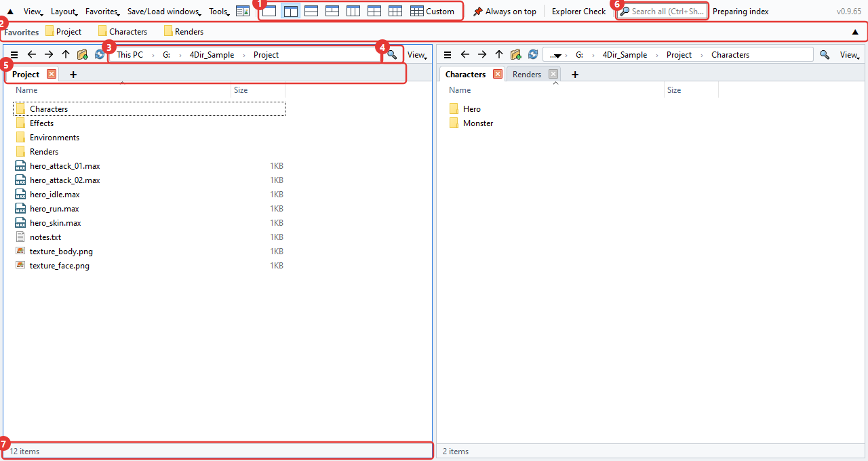Expand hidden path segments in right address bar
The height and width of the screenshot is (461, 868).
click(x=556, y=55)
